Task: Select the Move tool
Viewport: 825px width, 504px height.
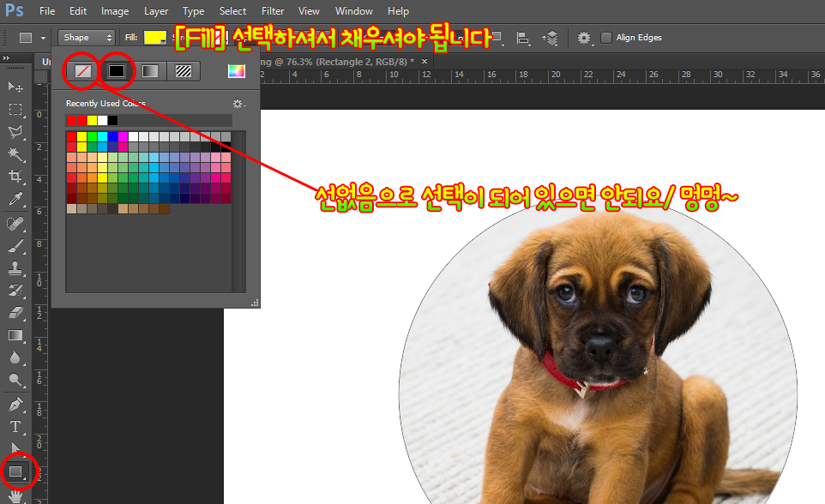Action: pos(15,86)
